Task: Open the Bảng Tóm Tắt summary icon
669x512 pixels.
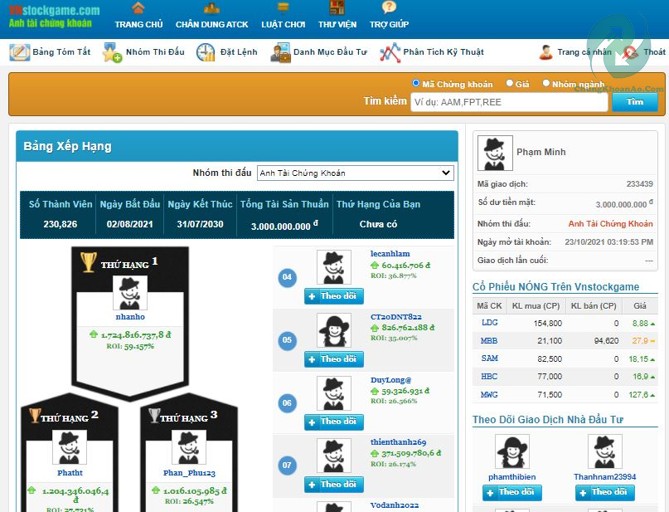Action: point(19,53)
